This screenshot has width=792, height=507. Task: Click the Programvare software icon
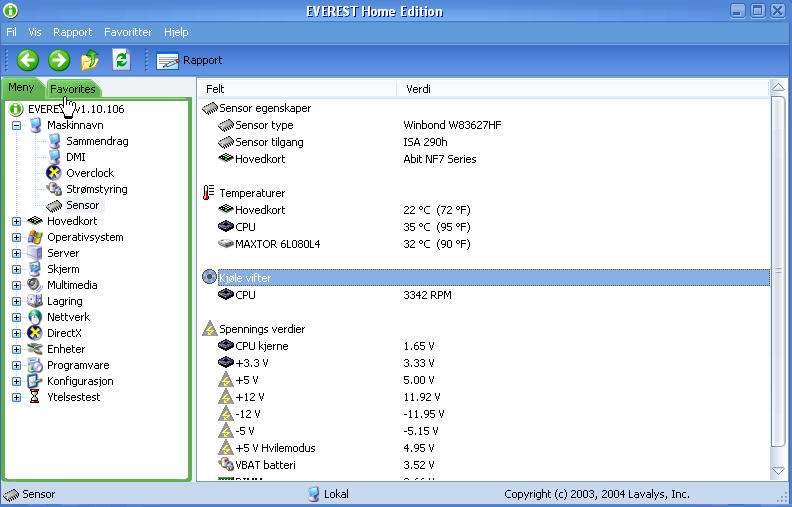click(x=35, y=365)
